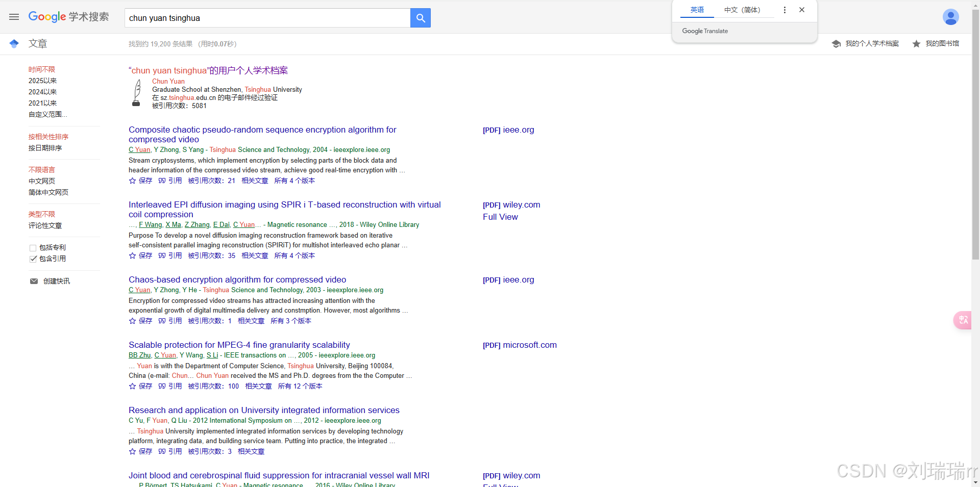View citations count 100 for MPEG-4 article
The image size is (980, 487).
point(213,386)
